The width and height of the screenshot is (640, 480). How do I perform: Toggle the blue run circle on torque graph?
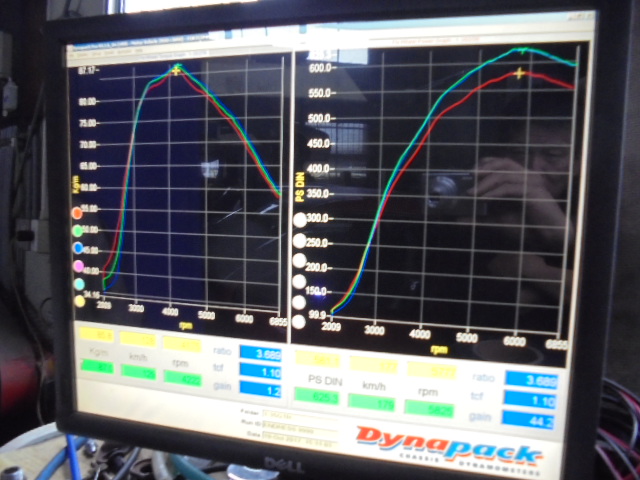[78, 248]
